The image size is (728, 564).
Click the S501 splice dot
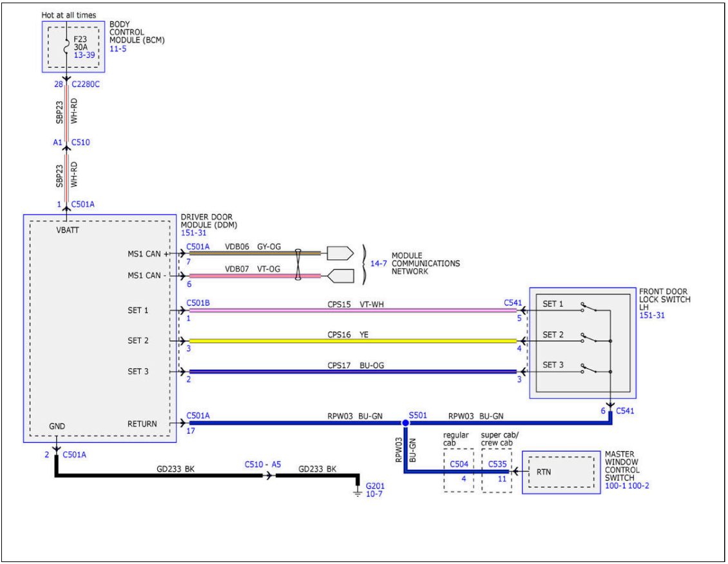pos(405,423)
